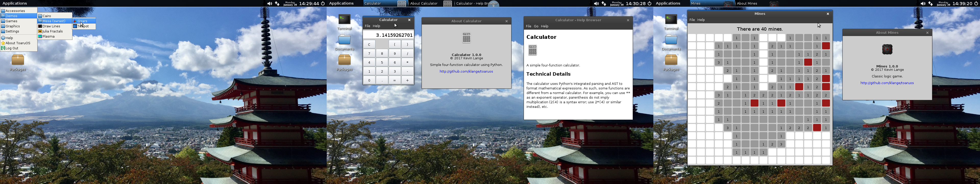Expand the Demos menu category

[19, 16]
